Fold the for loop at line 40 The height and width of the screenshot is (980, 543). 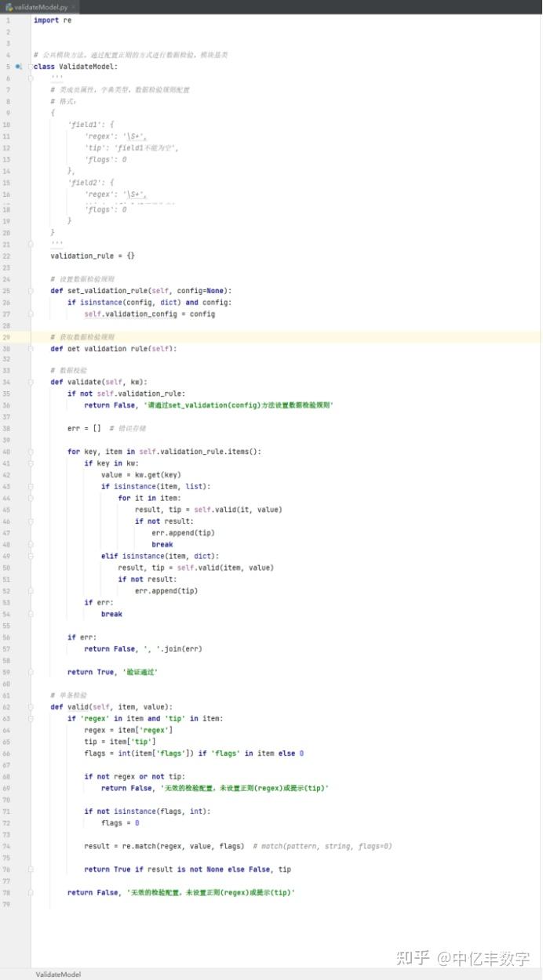[x=31, y=452]
